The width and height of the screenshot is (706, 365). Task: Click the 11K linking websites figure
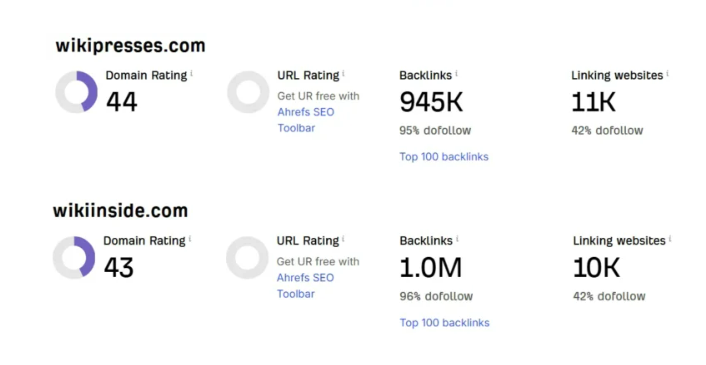pyautogui.click(x=593, y=102)
